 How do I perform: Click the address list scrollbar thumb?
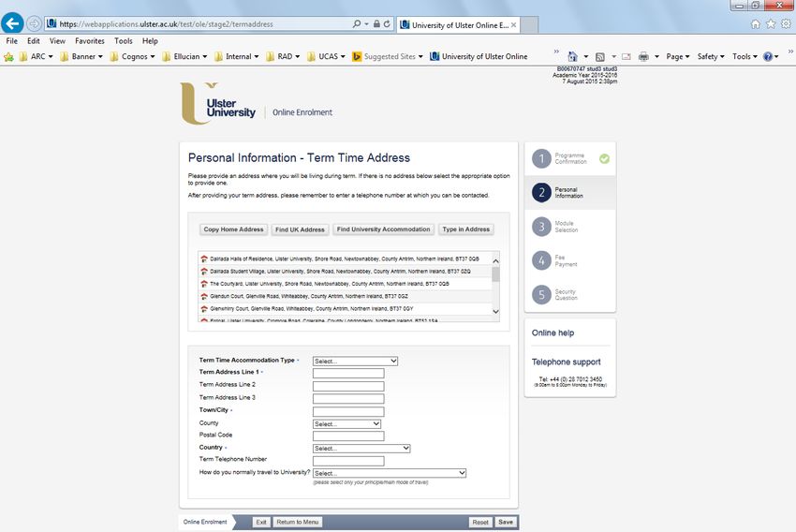click(495, 274)
